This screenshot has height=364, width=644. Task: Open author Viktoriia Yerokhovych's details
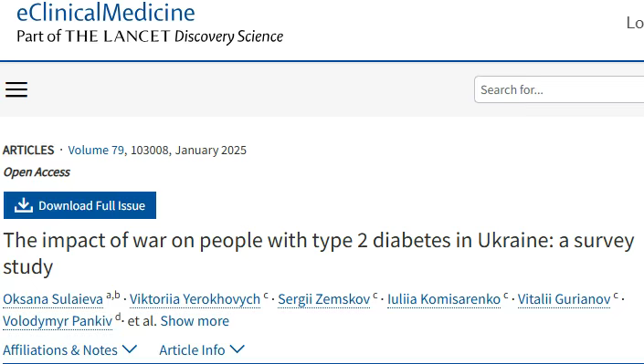click(195, 299)
